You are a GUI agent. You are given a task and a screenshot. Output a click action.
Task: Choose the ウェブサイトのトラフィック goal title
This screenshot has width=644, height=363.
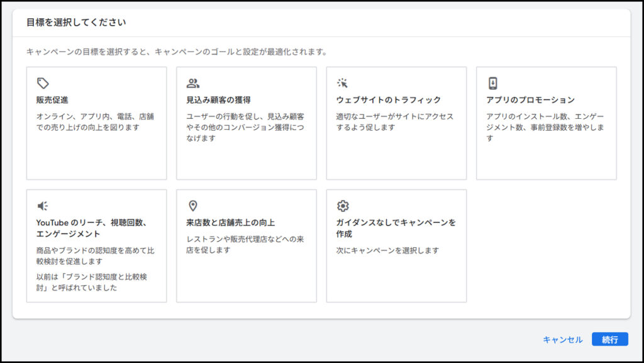pos(389,100)
